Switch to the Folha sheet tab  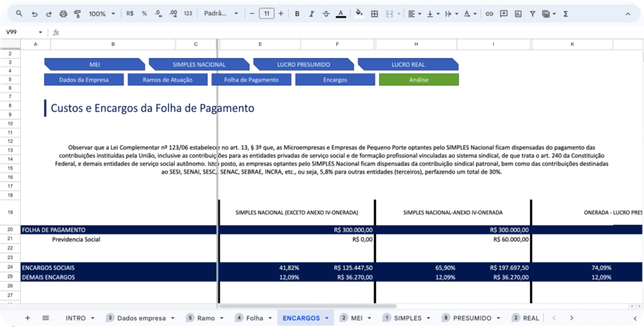pyautogui.click(x=255, y=318)
